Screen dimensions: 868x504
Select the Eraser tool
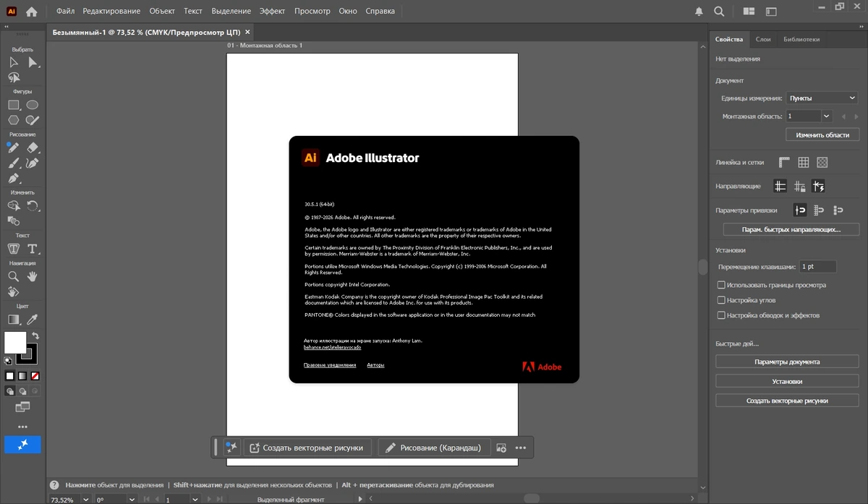coord(33,148)
